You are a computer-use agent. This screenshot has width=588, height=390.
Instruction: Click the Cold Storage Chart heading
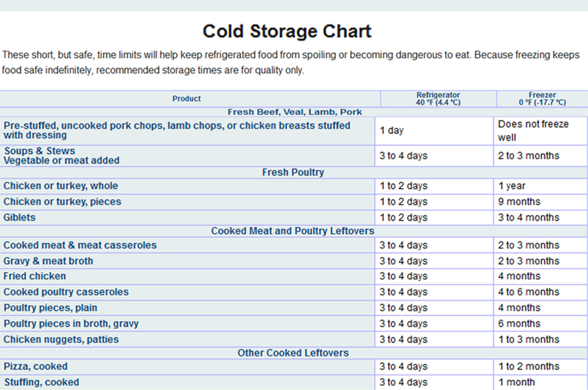pos(287,32)
